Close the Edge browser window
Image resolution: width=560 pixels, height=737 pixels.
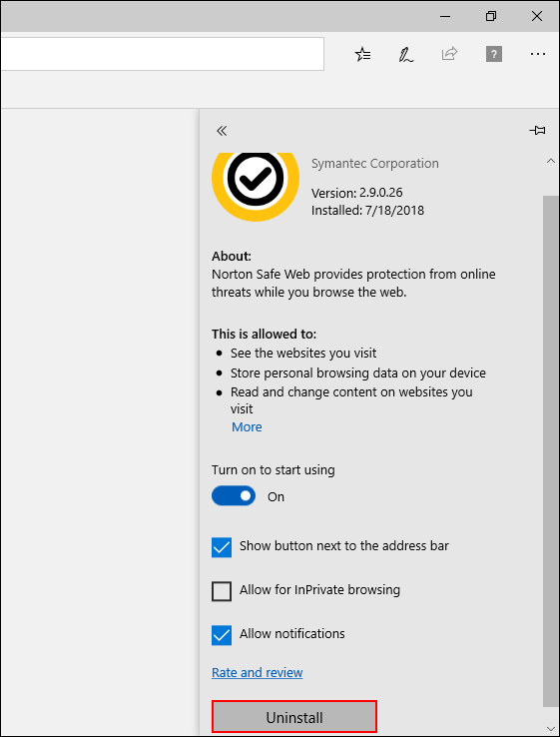[x=536, y=16]
